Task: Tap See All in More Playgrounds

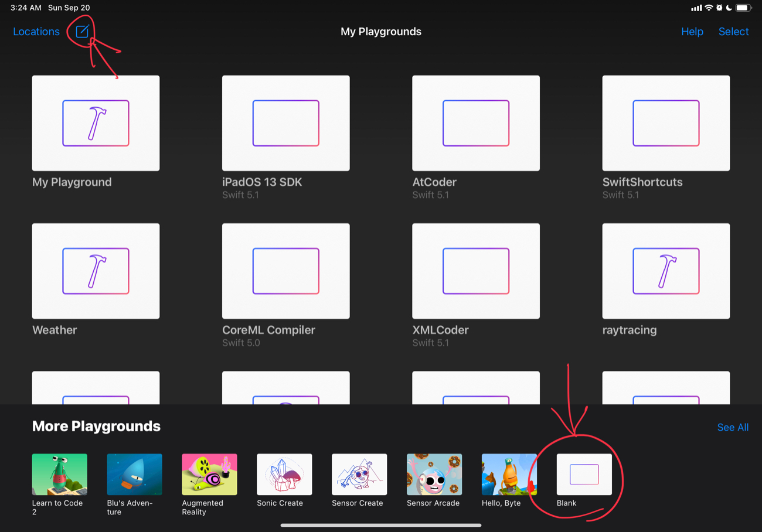Action: click(733, 427)
